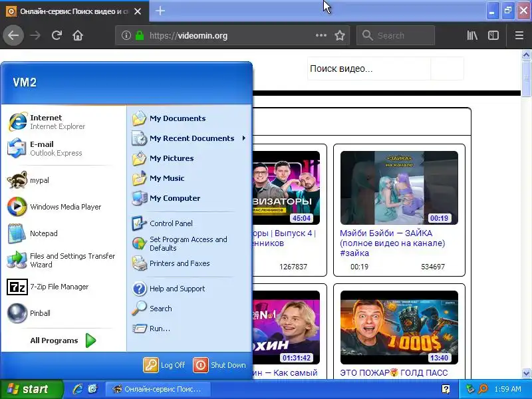Open a new browser tab
Screen dimensions: 532x399
pos(160,11)
